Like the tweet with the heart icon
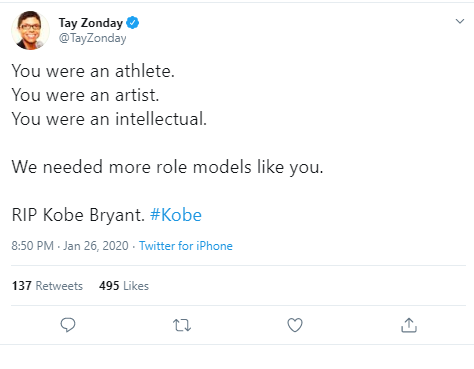The image size is (474, 369). pyautogui.click(x=295, y=325)
